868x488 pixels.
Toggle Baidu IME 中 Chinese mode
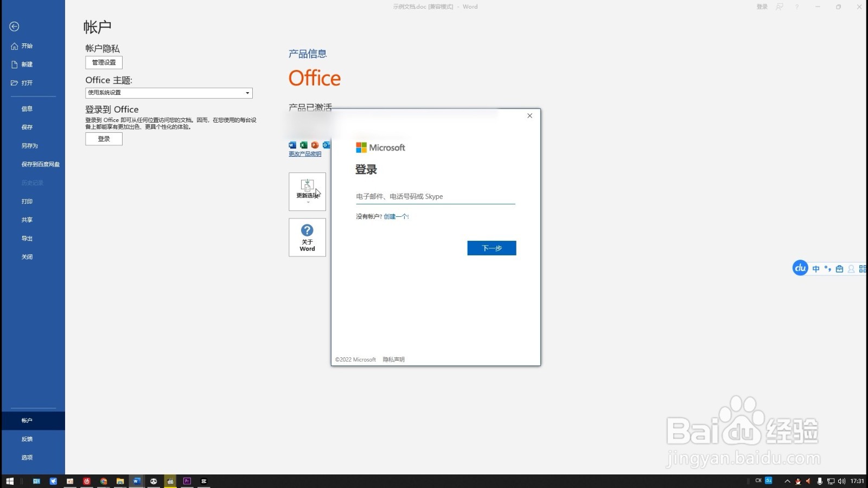point(816,269)
